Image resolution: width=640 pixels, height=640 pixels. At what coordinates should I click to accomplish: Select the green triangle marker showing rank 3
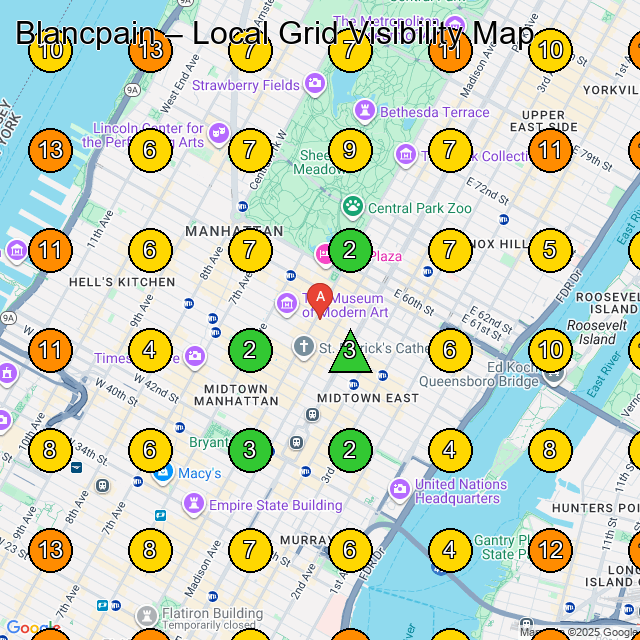tap(350, 351)
